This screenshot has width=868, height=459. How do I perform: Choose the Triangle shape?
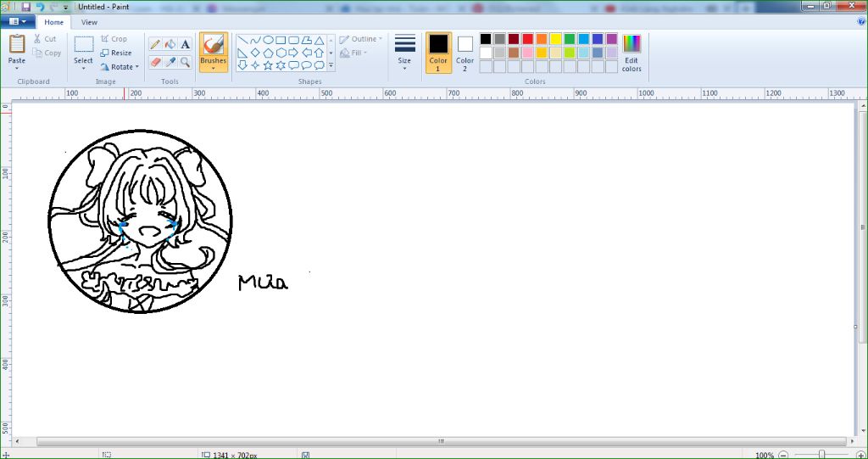[x=319, y=40]
